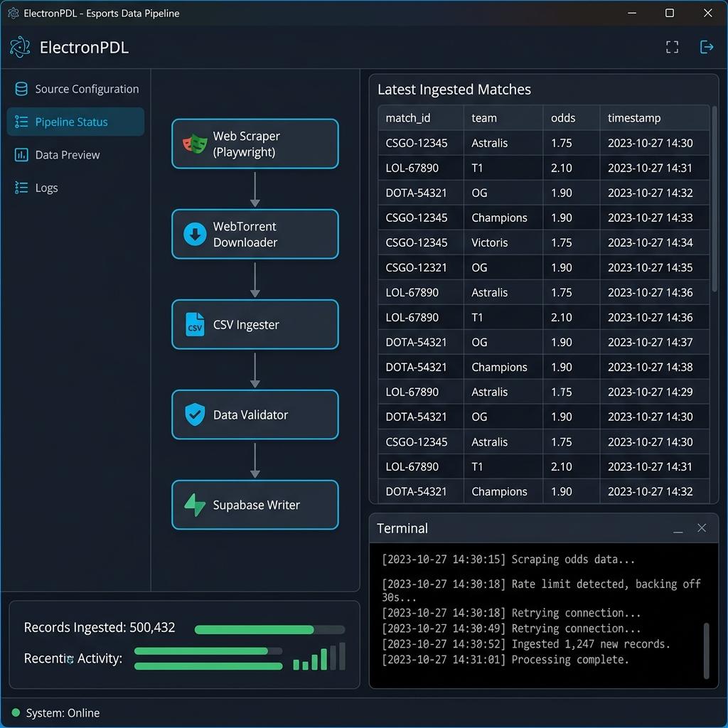Screen dimensions: 728x728
Task: Select the WebTorrent Downloader node
Action: click(255, 234)
